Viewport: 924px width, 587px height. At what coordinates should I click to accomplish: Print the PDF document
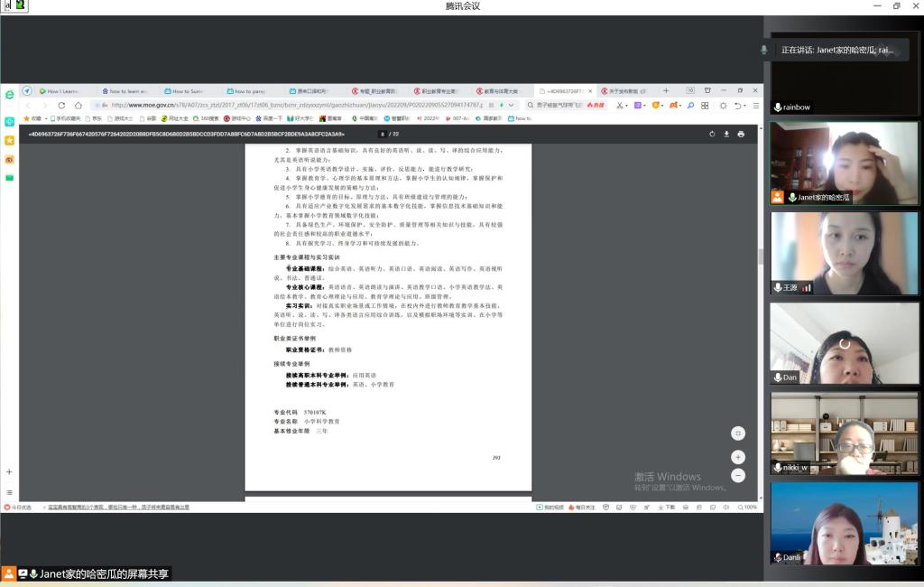(741, 134)
